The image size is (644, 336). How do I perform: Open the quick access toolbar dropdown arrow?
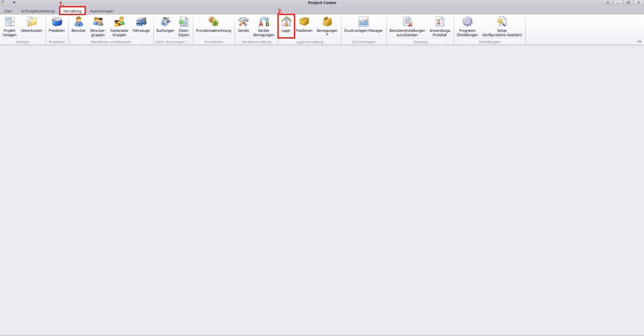14,3
